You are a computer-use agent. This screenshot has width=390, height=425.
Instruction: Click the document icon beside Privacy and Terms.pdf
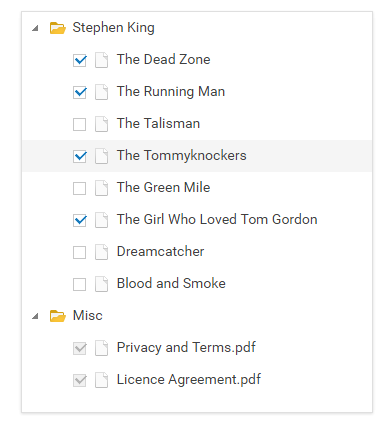[101, 348]
